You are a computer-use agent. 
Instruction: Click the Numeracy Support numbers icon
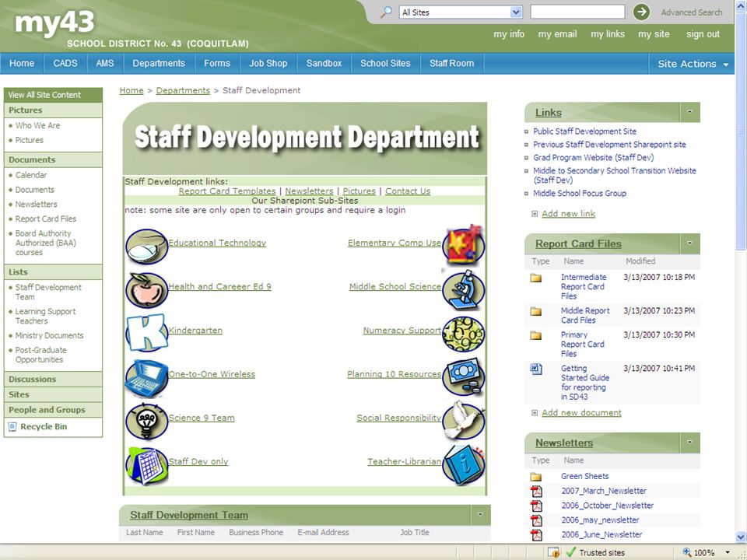464,334
